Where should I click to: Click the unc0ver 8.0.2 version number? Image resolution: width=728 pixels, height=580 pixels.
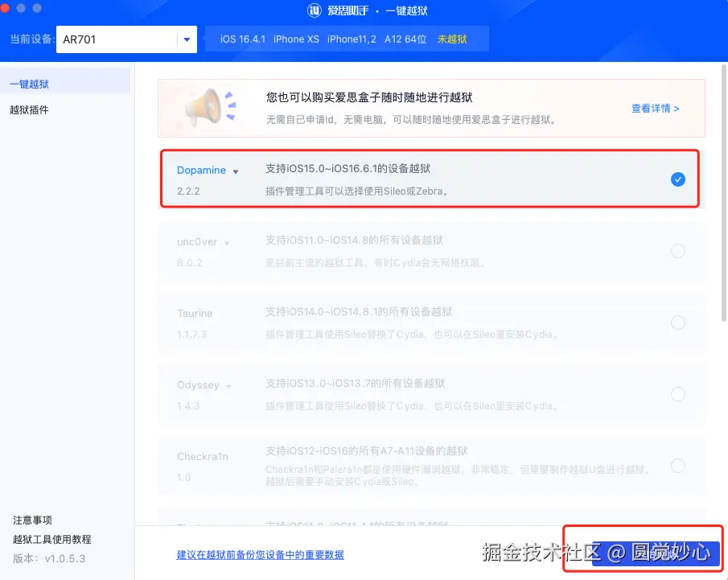click(x=189, y=263)
